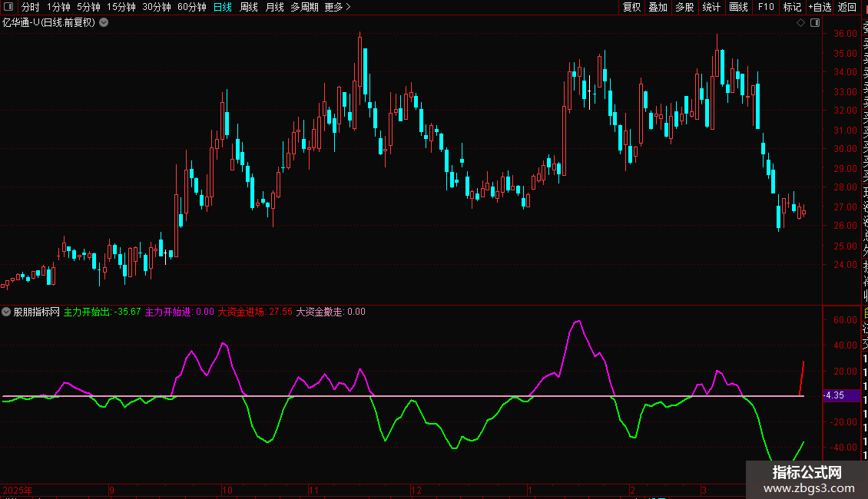
Task: Select the 日线 daily tab
Action: pyautogui.click(x=223, y=7)
